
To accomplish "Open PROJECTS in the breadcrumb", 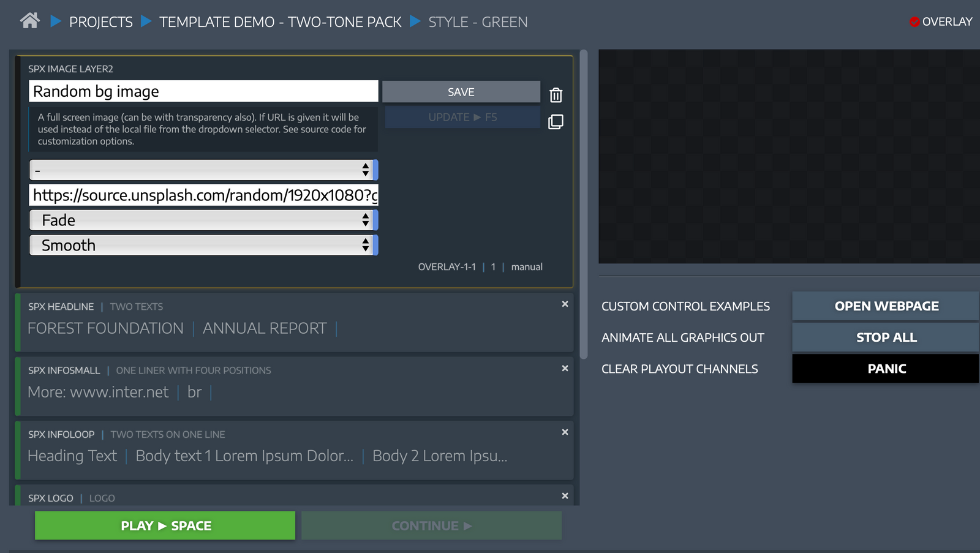I will coord(100,22).
